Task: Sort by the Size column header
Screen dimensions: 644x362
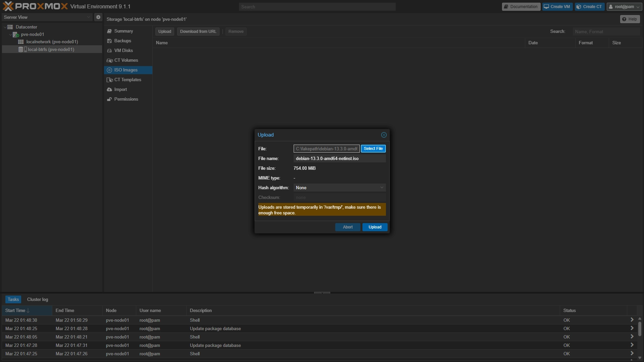Action: (626, 43)
